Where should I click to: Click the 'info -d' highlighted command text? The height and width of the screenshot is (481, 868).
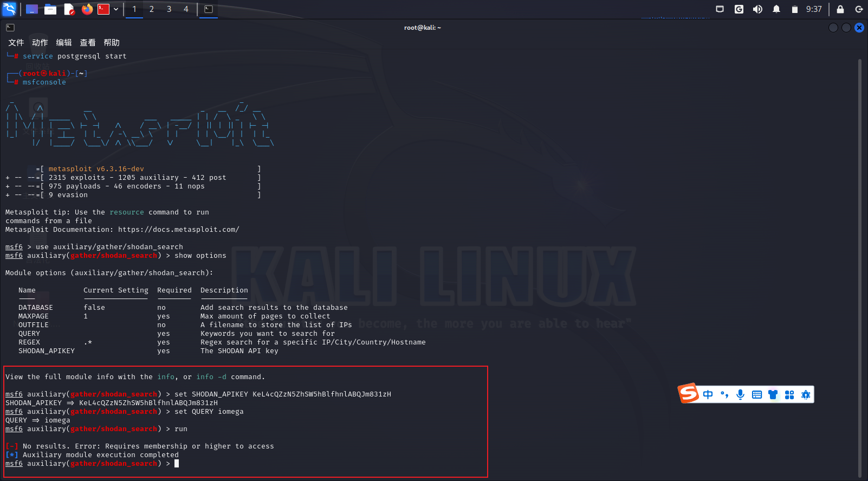[x=211, y=377]
